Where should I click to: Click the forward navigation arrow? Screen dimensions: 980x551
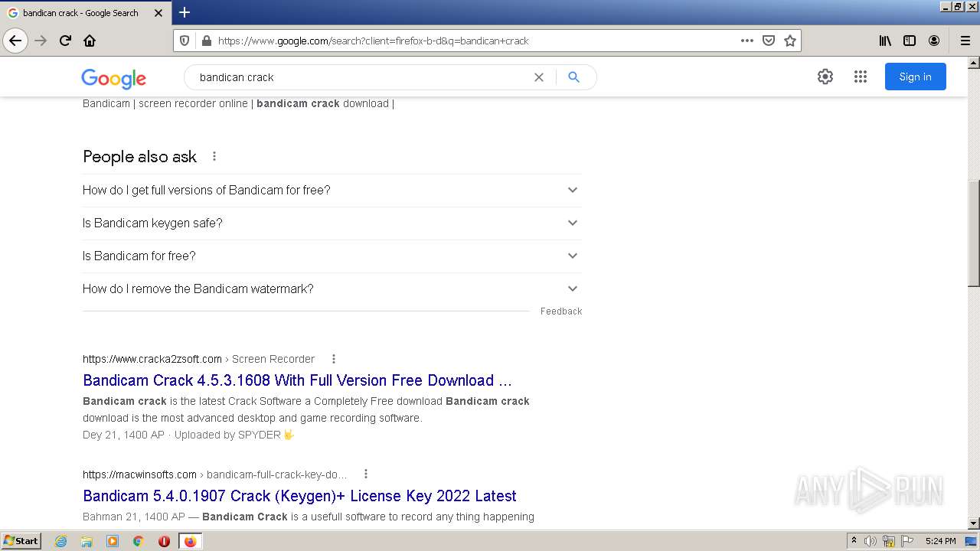coord(41,41)
